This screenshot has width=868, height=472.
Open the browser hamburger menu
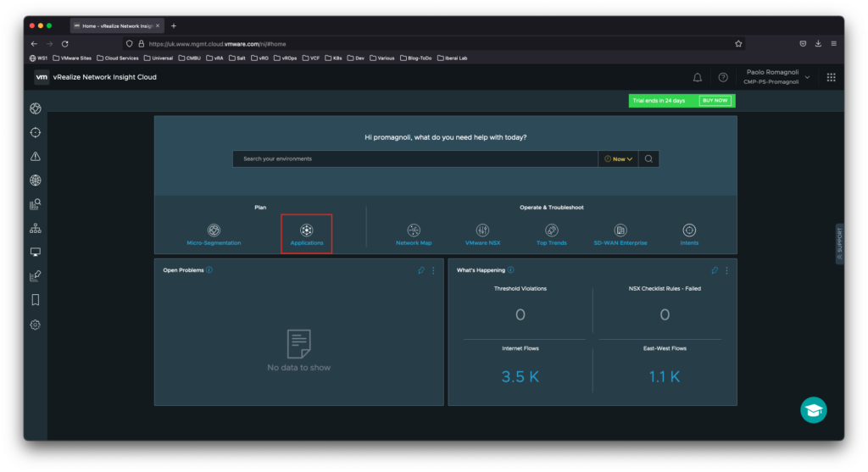(x=834, y=44)
